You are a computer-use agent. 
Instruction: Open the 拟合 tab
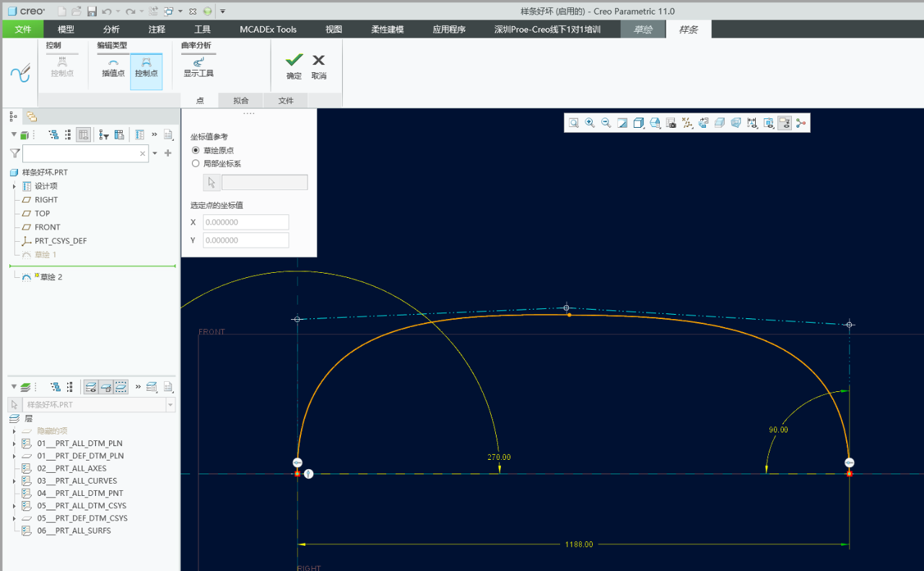pos(241,101)
